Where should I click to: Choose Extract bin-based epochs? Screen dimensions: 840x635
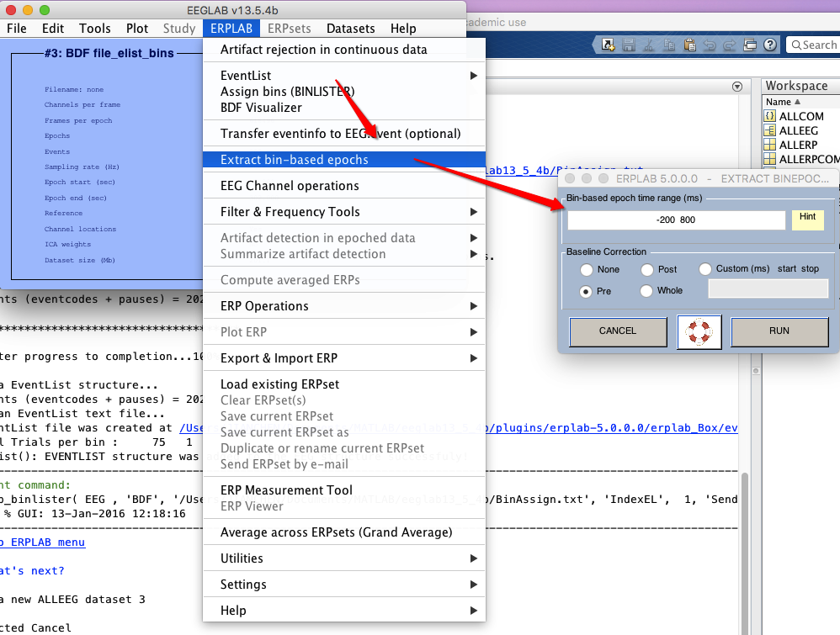coord(344,160)
